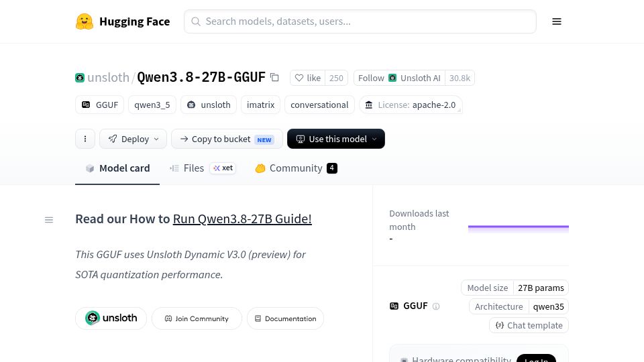Filter by the GGUF tag

click(100, 105)
